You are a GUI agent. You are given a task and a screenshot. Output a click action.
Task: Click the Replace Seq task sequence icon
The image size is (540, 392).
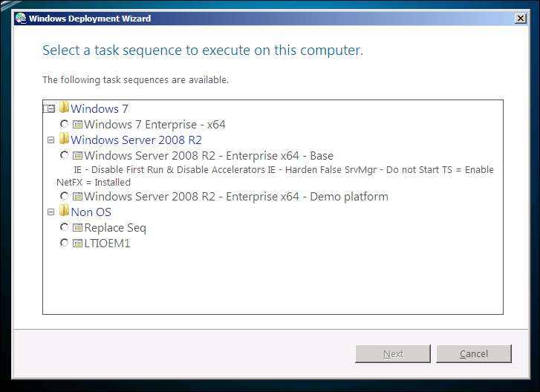pyautogui.click(x=78, y=228)
